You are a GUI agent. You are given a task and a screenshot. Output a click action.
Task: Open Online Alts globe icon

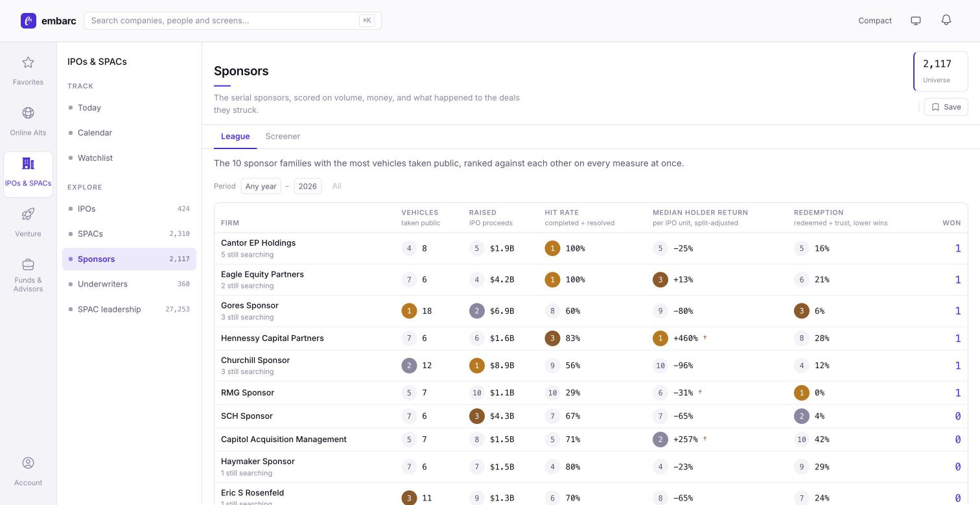click(x=28, y=113)
